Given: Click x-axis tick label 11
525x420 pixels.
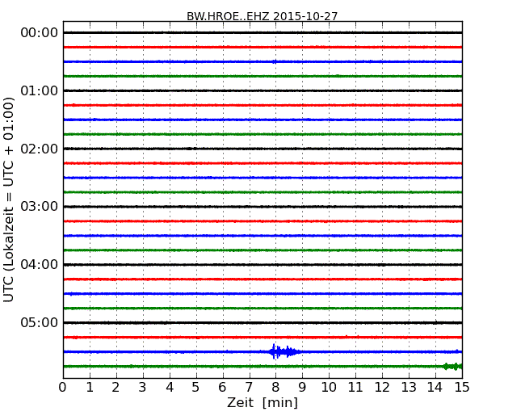Looking at the screenshot, I should pos(355,388).
